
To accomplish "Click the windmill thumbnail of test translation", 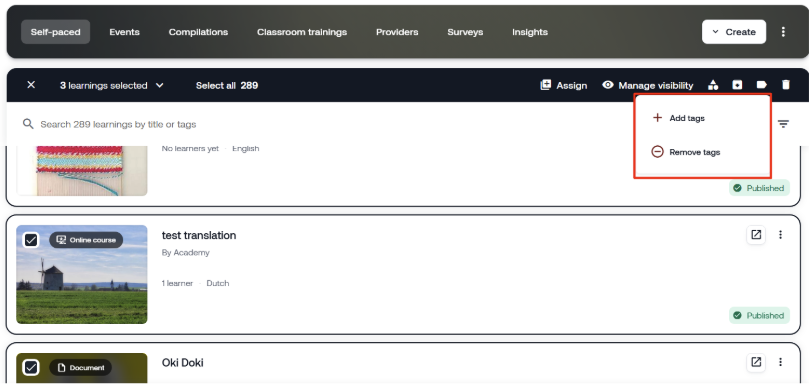I will click(82, 275).
